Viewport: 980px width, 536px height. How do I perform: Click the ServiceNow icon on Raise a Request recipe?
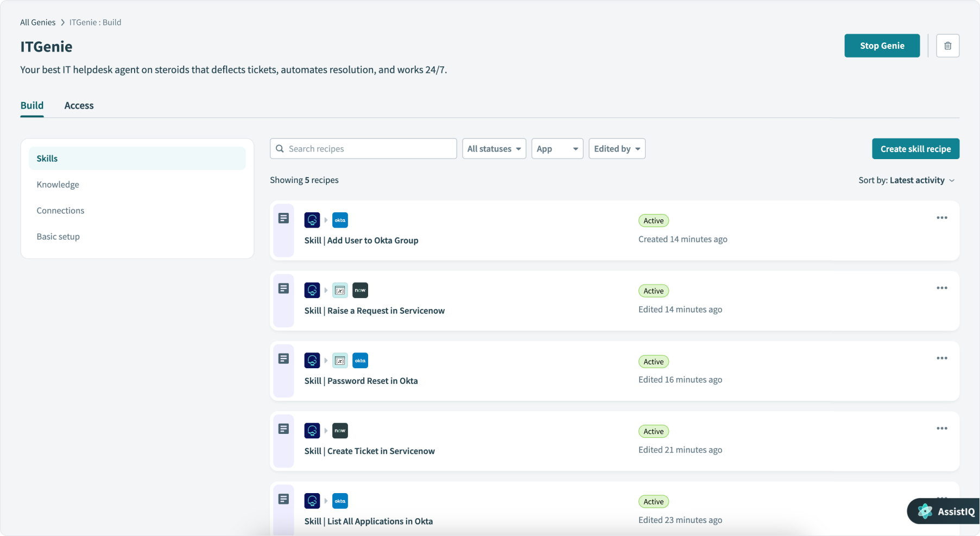pos(360,290)
